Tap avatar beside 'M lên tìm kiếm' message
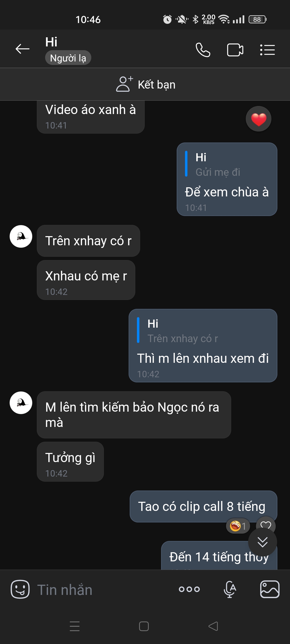Screen dimensions: 290x644 21,403
